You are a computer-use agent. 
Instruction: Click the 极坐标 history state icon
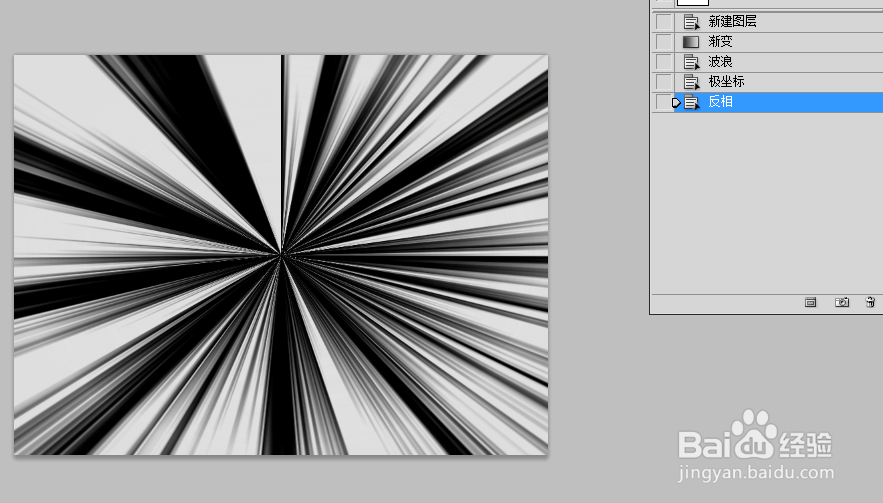[x=691, y=82]
